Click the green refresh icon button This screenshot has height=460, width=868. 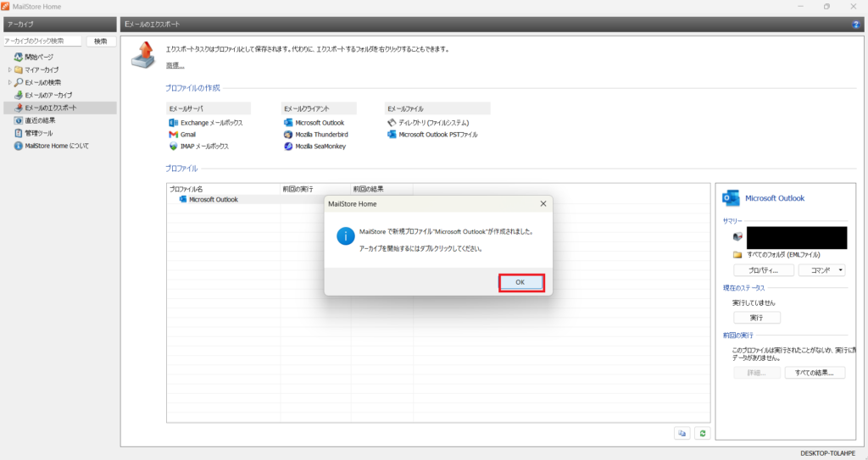point(703,434)
